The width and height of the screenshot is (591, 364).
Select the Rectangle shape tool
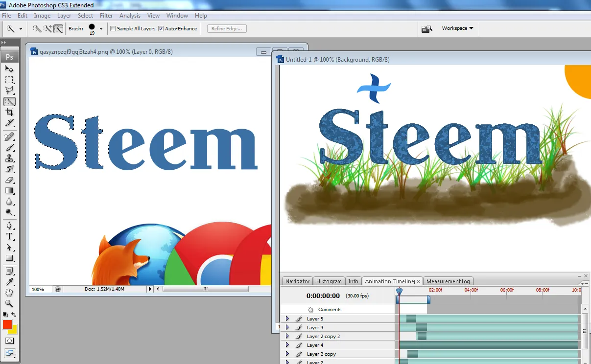tap(9, 258)
